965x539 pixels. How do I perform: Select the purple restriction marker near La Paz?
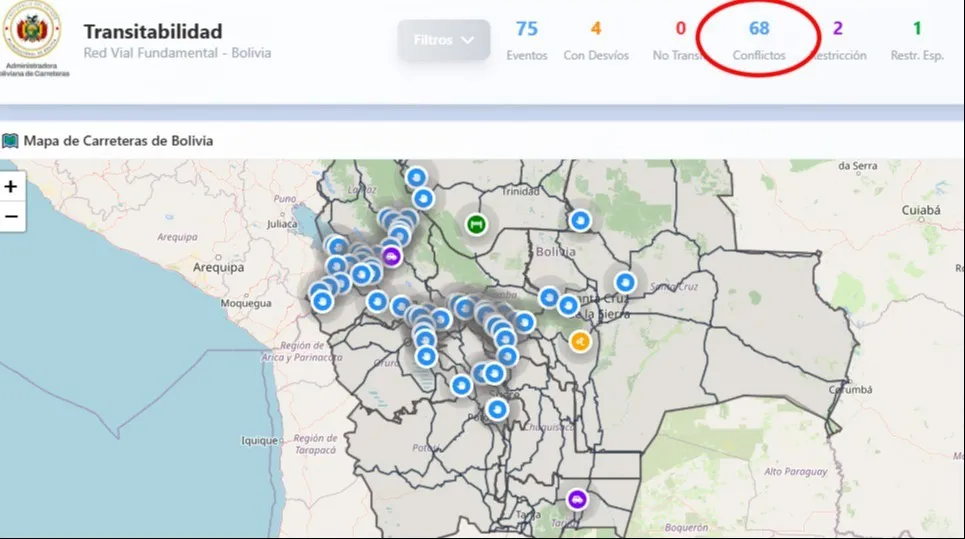point(391,256)
